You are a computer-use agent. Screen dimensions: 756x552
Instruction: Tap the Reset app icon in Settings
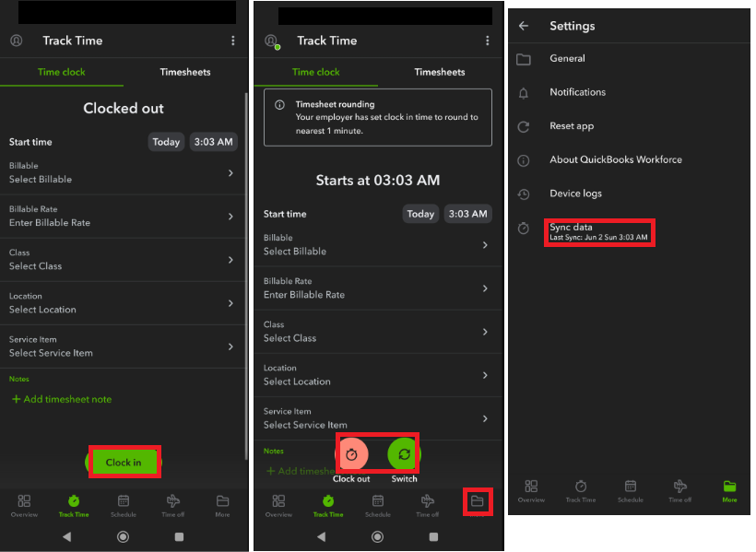click(523, 125)
